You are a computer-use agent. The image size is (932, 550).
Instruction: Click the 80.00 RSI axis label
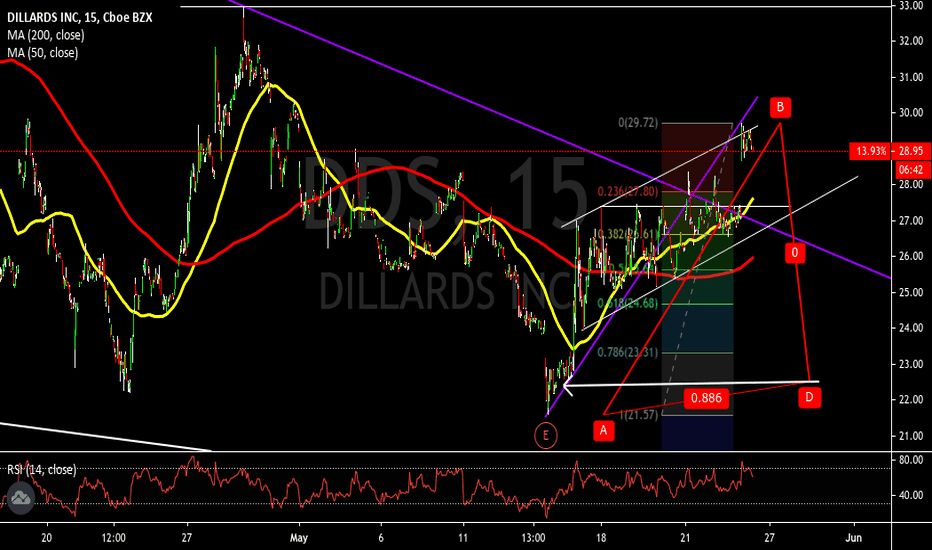click(x=911, y=460)
